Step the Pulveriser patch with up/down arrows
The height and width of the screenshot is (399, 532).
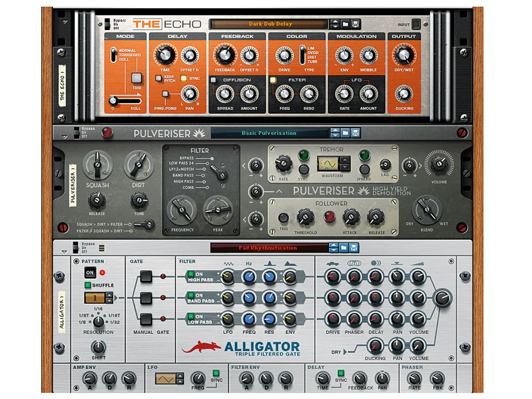pos(335,133)
